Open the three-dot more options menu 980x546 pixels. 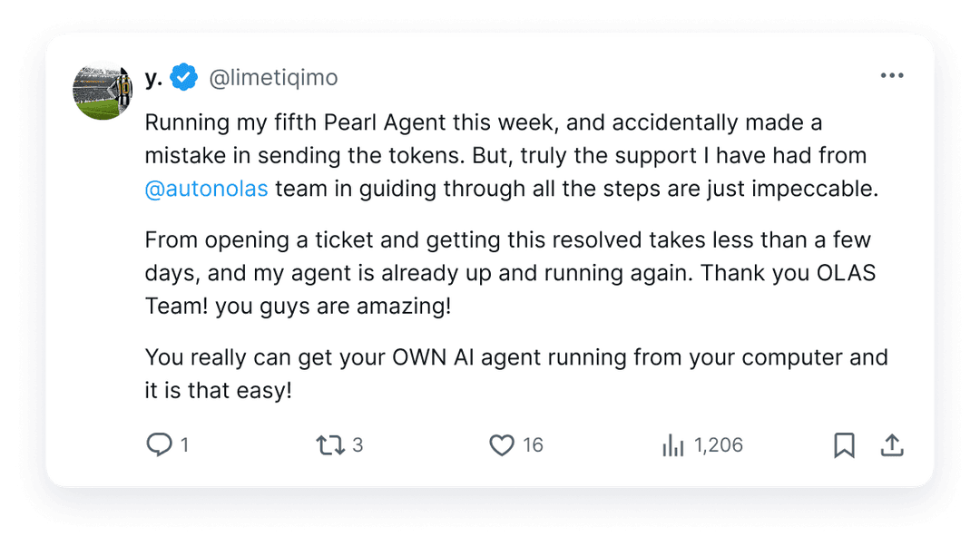click(892, 75)
